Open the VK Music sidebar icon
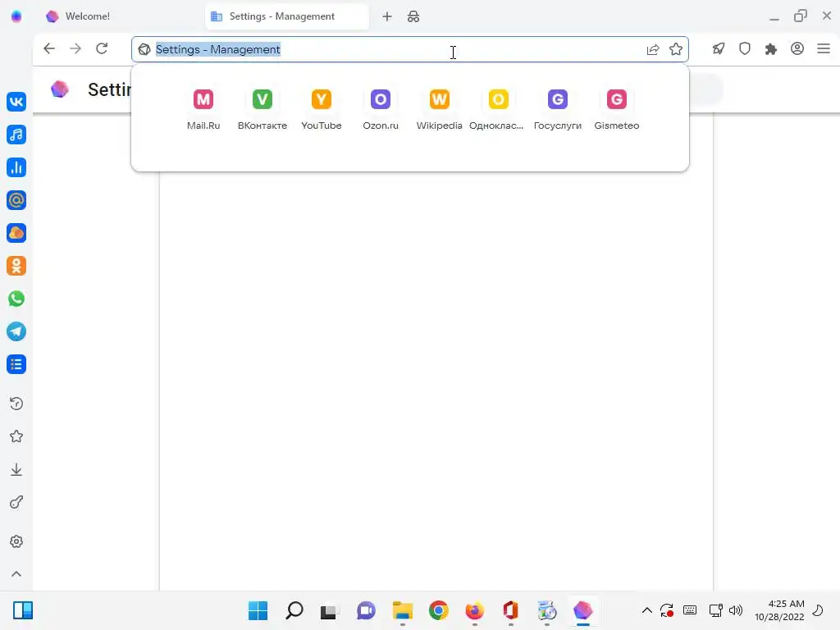This screenshot has width=840, height=630. tap(16, 135)
